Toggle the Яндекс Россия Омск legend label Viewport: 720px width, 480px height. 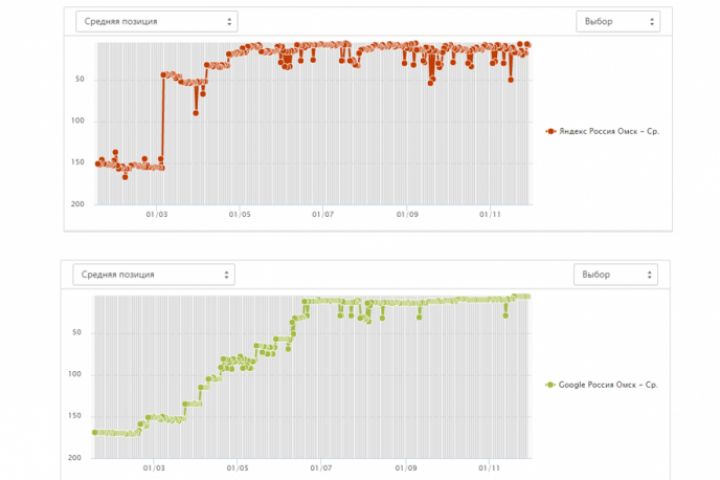[x=609, y=131]
